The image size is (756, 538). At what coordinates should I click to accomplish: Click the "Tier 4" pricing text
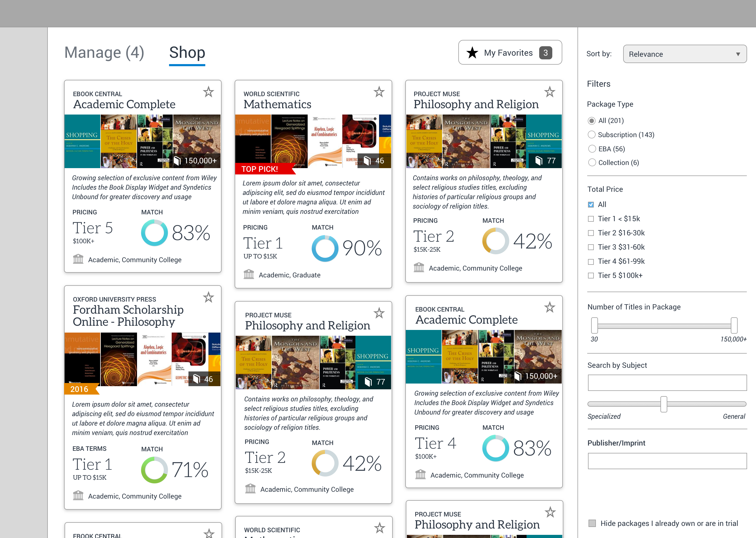click(435, 443)
